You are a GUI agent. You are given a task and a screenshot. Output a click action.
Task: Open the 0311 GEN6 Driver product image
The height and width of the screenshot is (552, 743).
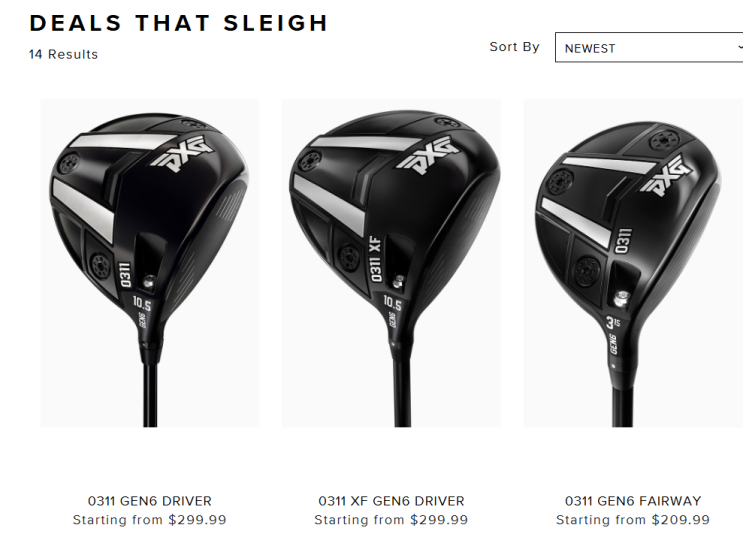click(150, 263)
